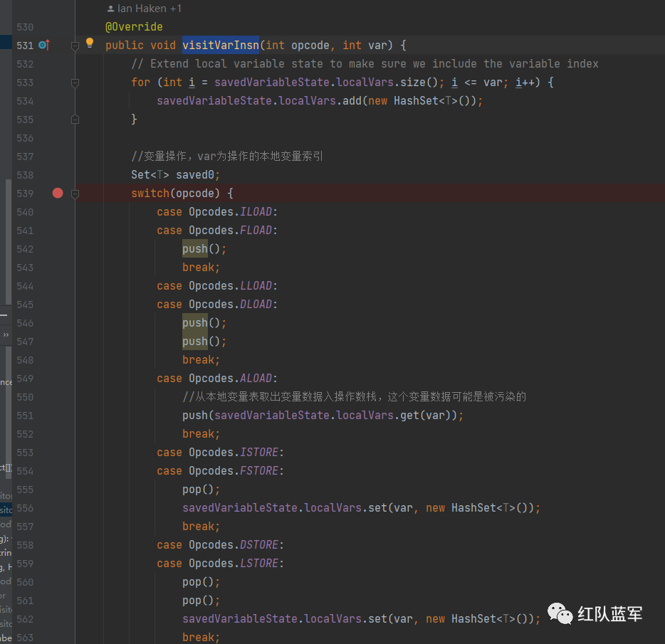
Task: Click the Chinese comment on line 550
Action: click(x=355, y=397)
